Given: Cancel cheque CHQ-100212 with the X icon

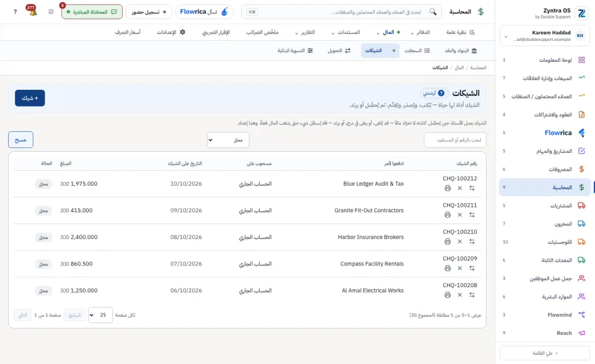Looking at the screenshot, I should 459,188.
